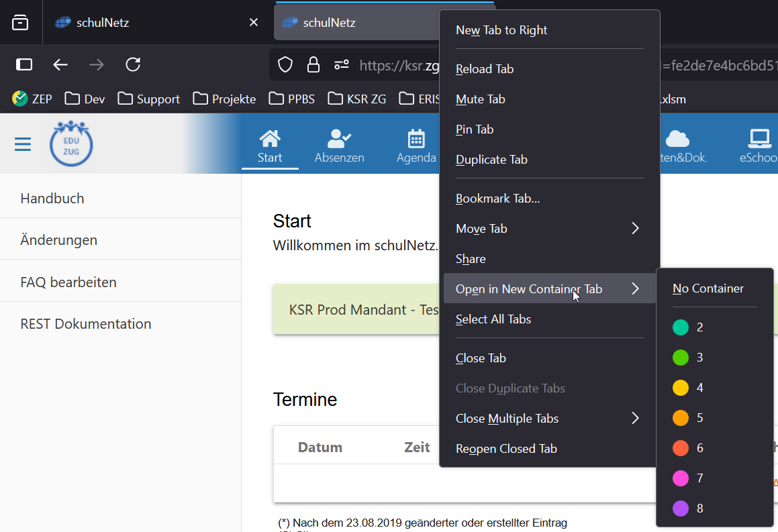
Task: Open the ZEP bookmark
Action: point(32,99)
